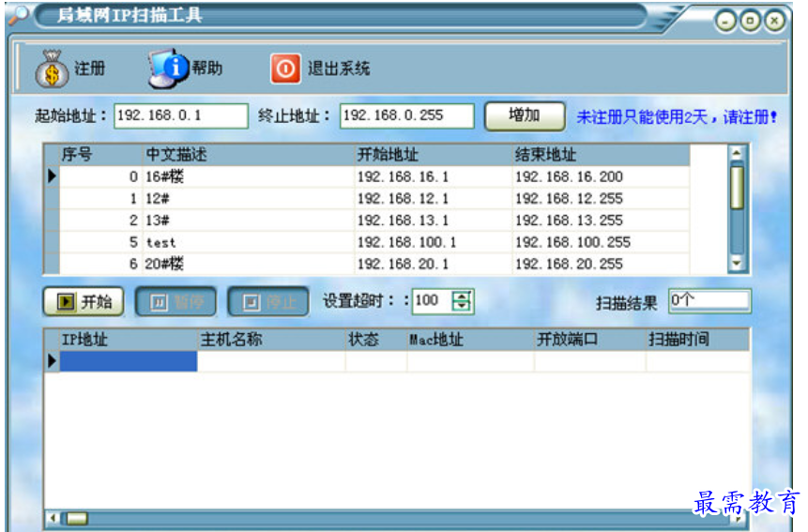Click the 中文描述 column header
This screenshot has height=532, width=808.
[249, 155]
